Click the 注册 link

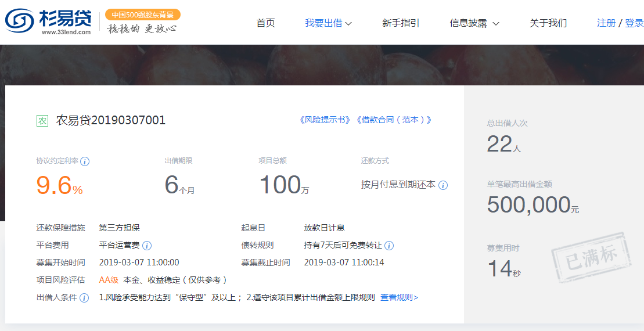point(606,23)
